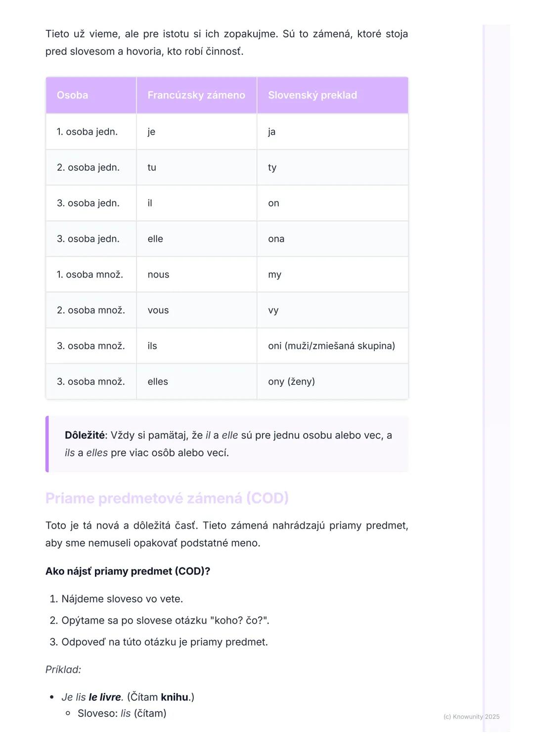Select the "Francúzsky zámeno" column header

pyautogui.click(x=196, y=95)
